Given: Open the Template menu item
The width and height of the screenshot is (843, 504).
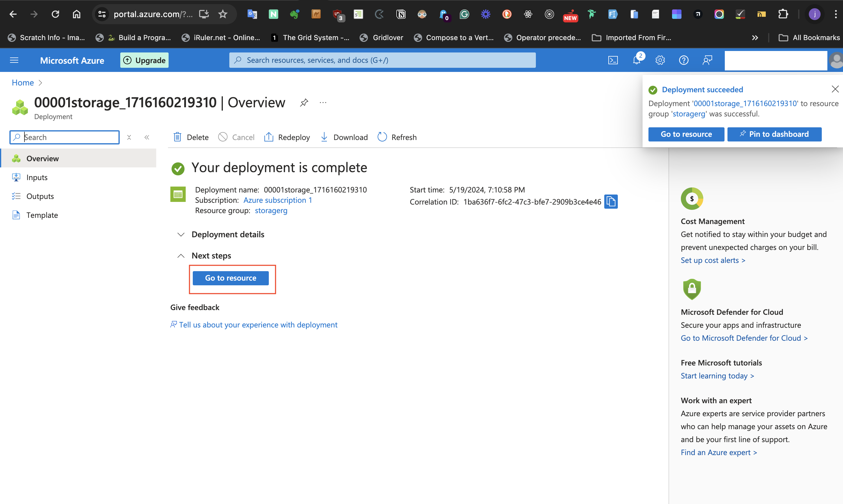Looking at the screenshot, I should point(42,215).
